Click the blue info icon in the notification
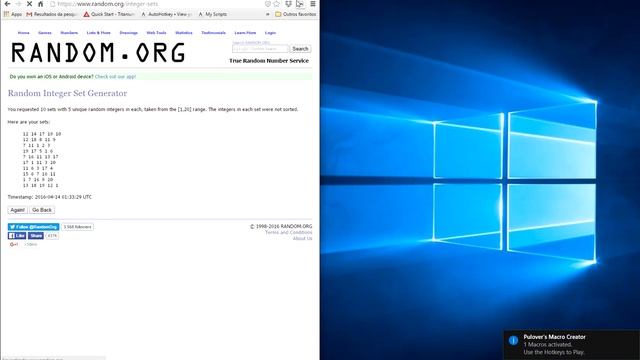 pos(513,340)
